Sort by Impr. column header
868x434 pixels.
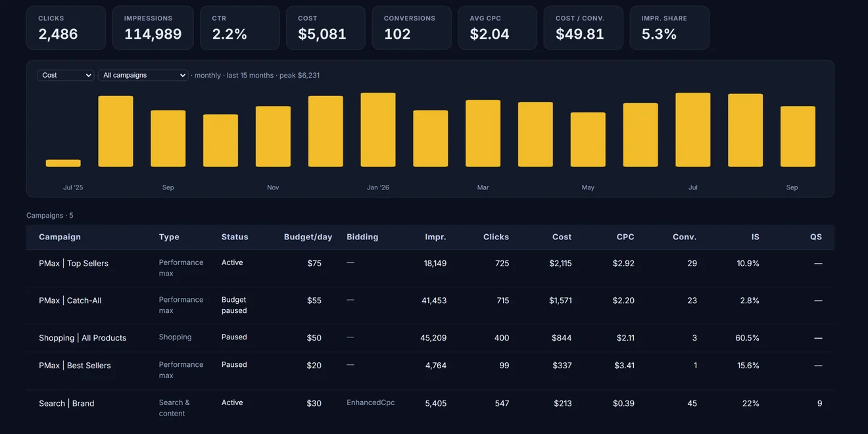point(435,237)
